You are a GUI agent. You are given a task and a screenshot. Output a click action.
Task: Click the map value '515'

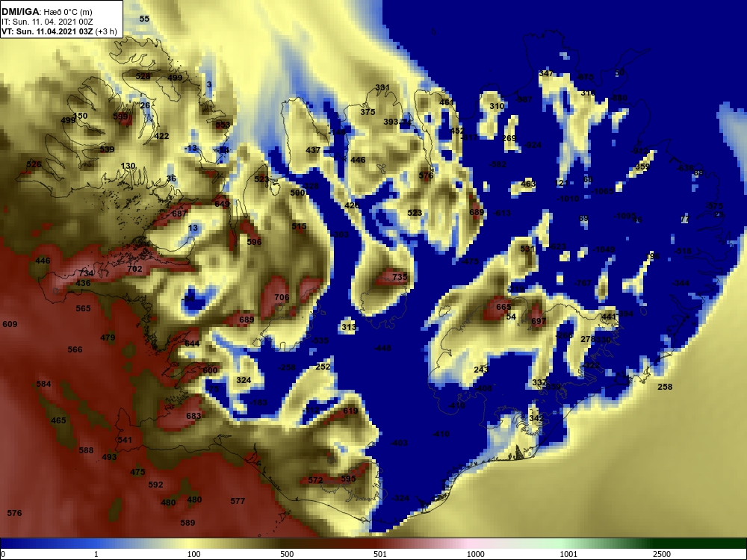point(299,226)
